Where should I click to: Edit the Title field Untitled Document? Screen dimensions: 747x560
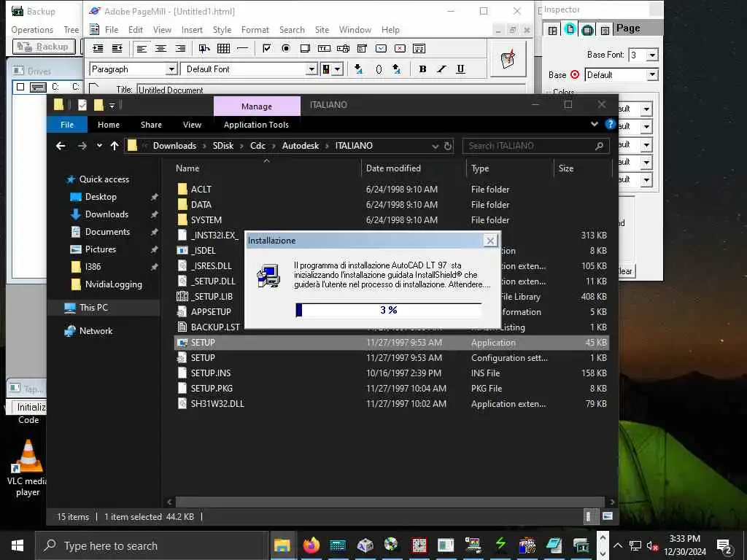330,90
